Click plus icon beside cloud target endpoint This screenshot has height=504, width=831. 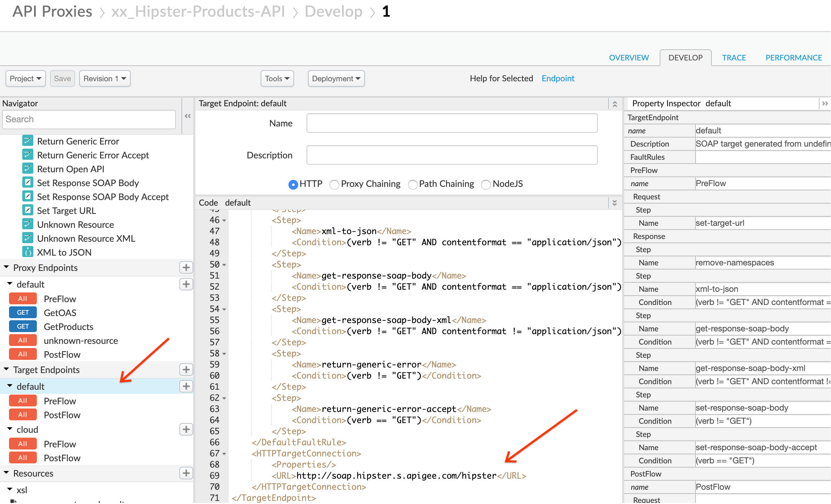pos(186,429)
